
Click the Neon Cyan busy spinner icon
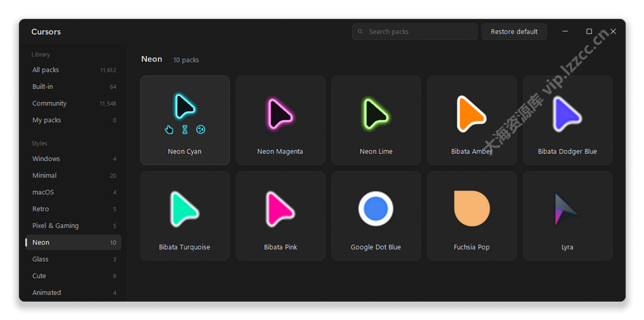pos(201,130)
